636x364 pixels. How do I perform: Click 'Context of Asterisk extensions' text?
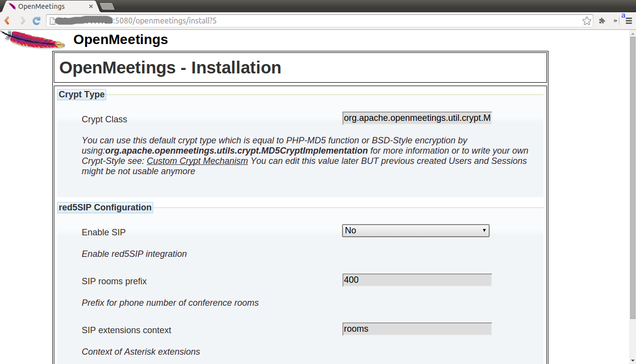point(141,352)
